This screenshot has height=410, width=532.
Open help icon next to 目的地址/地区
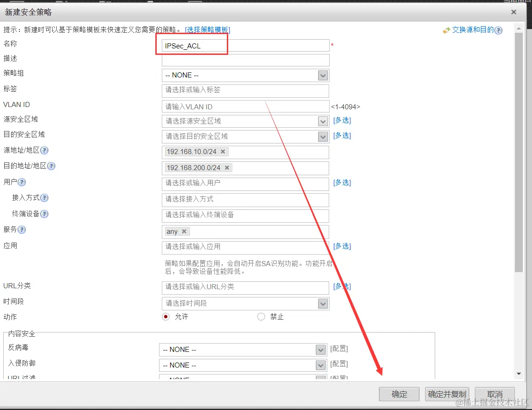click(x=51, y=166)
